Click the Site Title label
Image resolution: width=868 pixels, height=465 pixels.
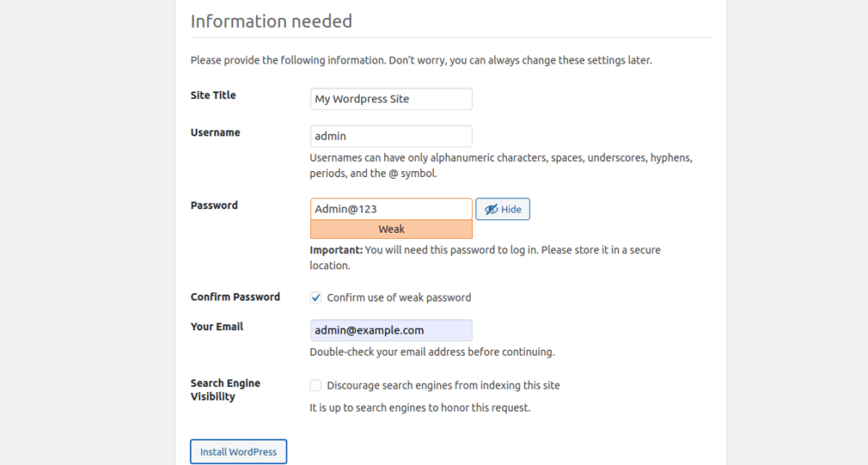click(213, 95)
